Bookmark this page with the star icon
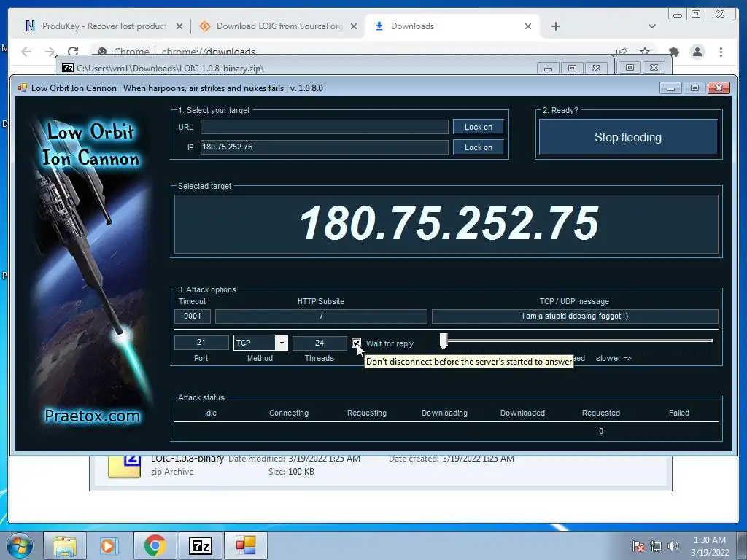Screen dimensions: 747x560 coord(645,52)
